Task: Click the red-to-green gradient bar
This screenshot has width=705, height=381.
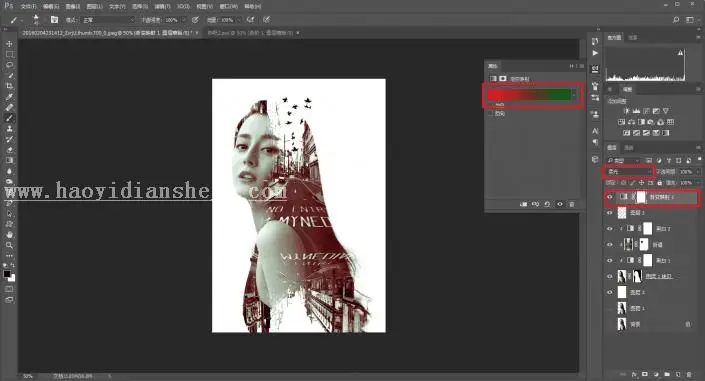Action: tap(529, 94)
